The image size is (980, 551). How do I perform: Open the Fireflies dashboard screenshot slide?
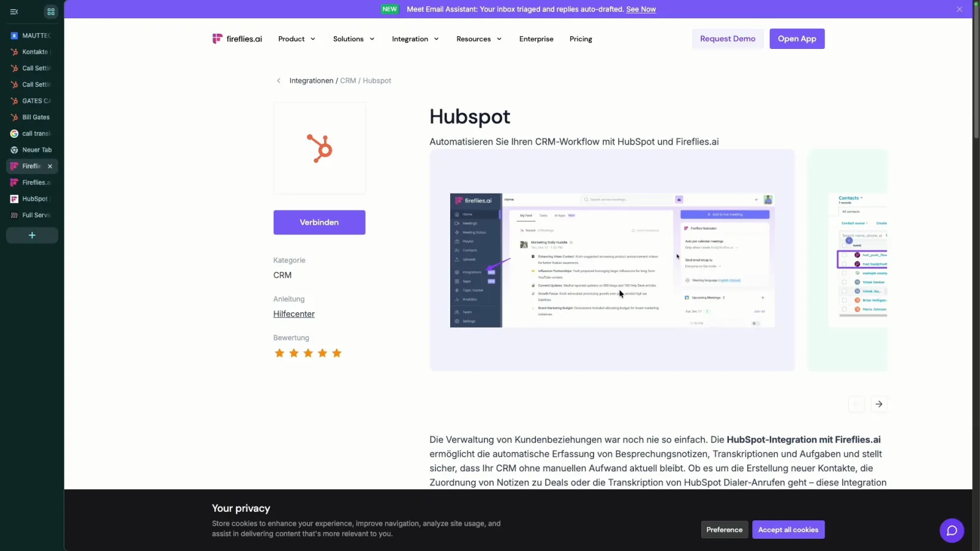(x=612, y=260)
